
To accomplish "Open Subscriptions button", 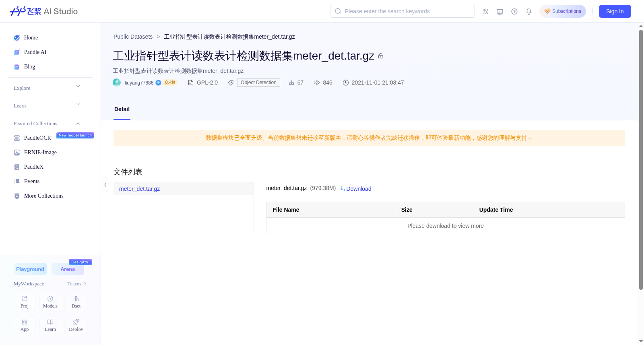I will coord(563,11).
